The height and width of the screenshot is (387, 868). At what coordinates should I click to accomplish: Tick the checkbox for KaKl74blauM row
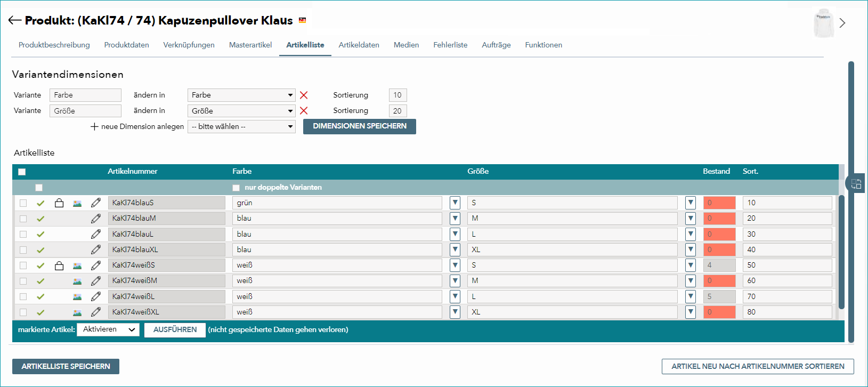tap(23, 219)
